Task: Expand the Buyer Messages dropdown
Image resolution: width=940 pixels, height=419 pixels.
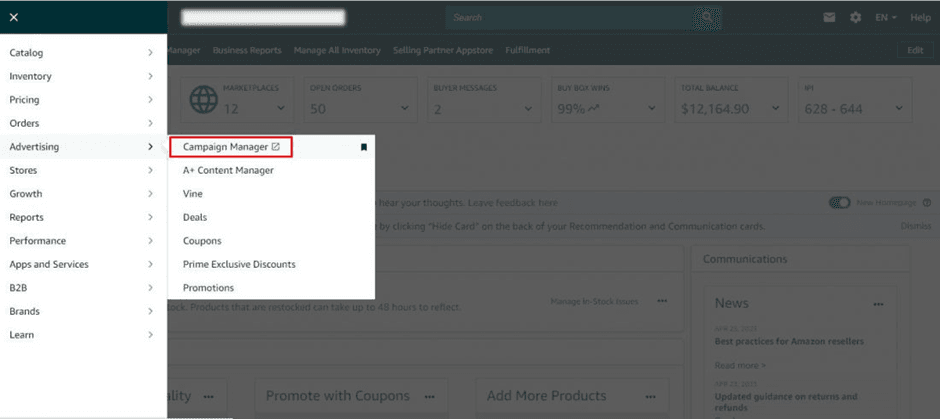Action: (528, 108)
